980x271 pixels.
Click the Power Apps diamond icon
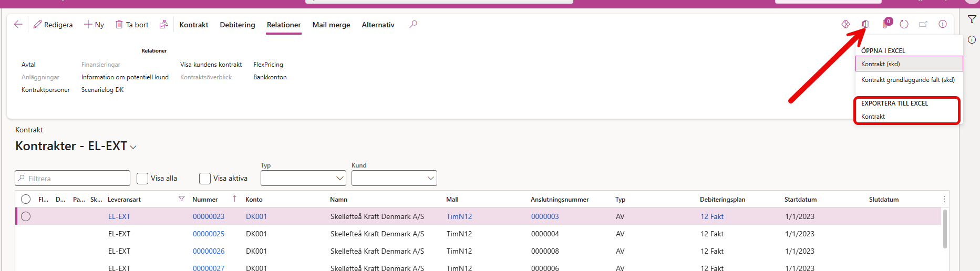845,24
